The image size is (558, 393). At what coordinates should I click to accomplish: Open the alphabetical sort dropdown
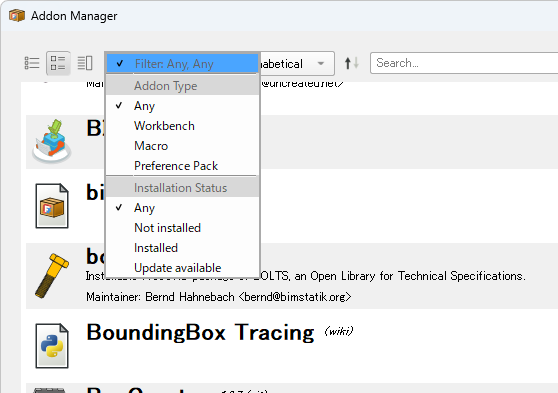point(297,64)
